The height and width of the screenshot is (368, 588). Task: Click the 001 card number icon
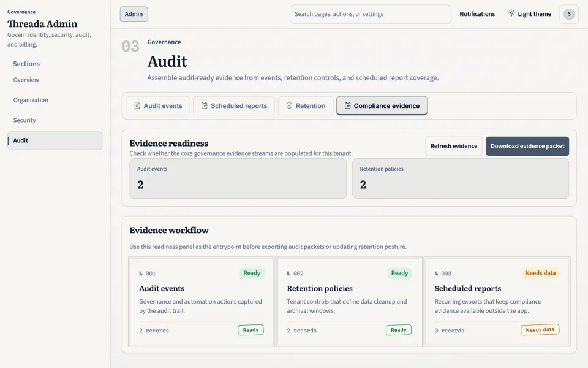tap(141, 274)
